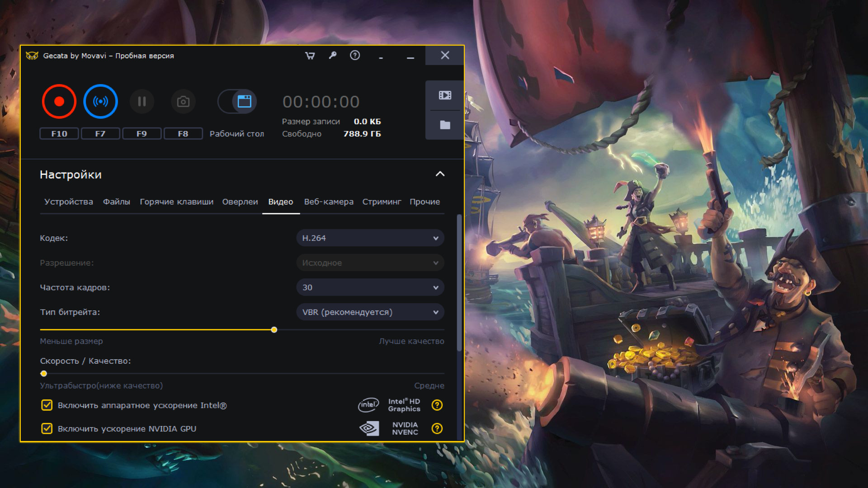
Task: Open the Тип битрейта VBR dropdown
Action: pyautogui.click(x=370, y=312)
